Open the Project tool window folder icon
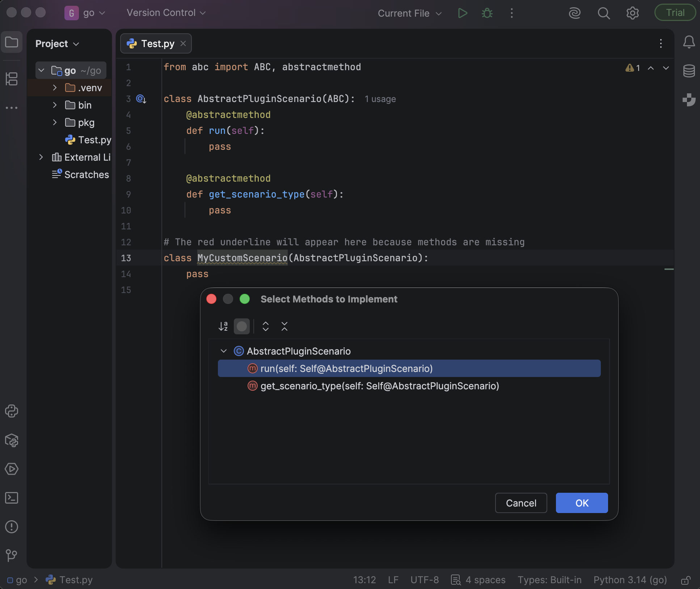 [12, 42]
